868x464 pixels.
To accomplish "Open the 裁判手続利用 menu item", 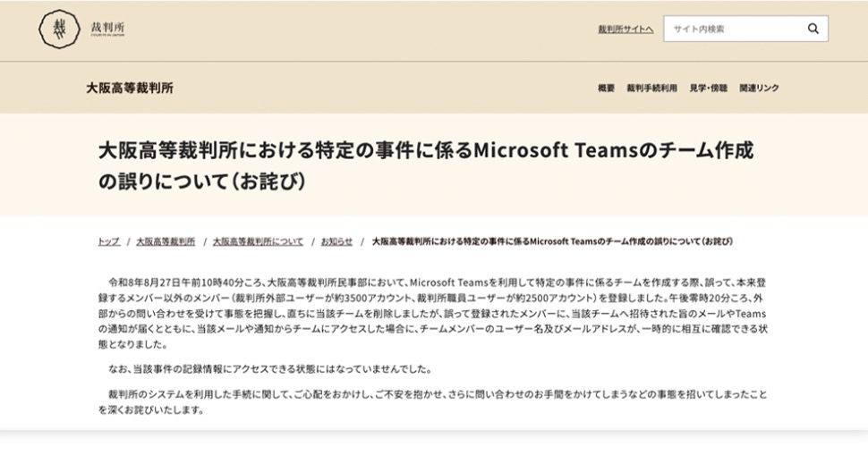I will [651, 88].
